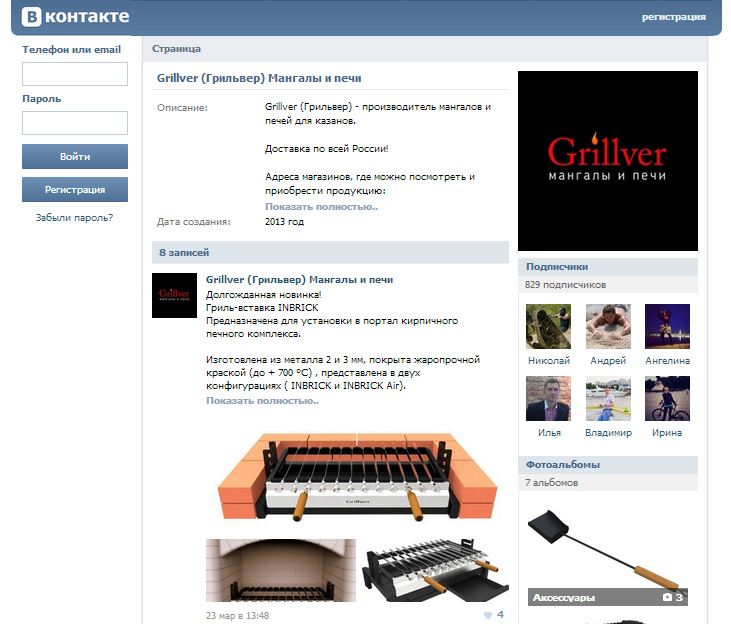Screen dimensions: 731x624
Task: Open subscriber Владимир's avatar
Action: tap(608, 399)
